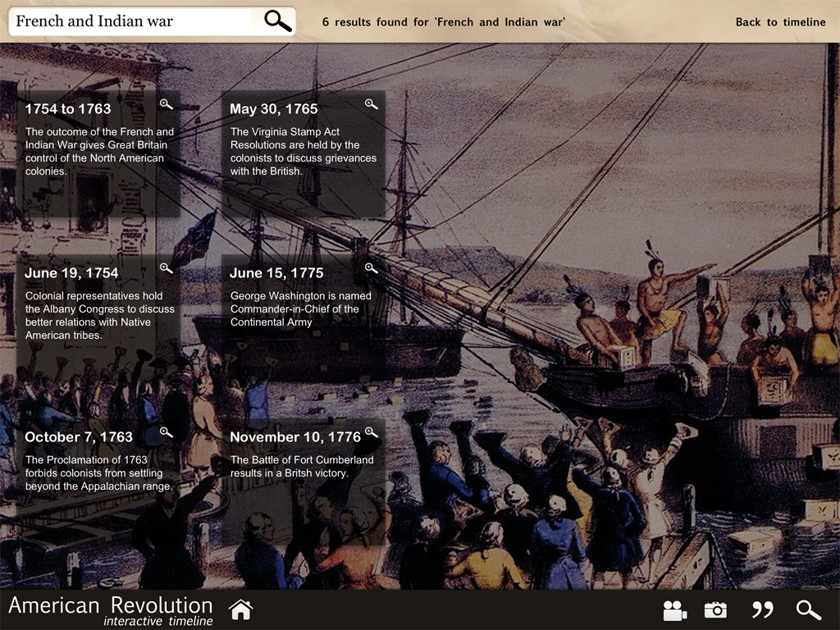Return via Back to timeline link
Viewport: 840px width, 630px height.
tap(781, 22)
